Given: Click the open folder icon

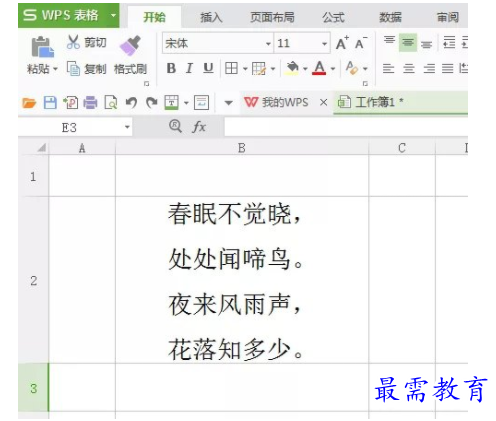Looking at the screenshot, I should pos(29,103).
